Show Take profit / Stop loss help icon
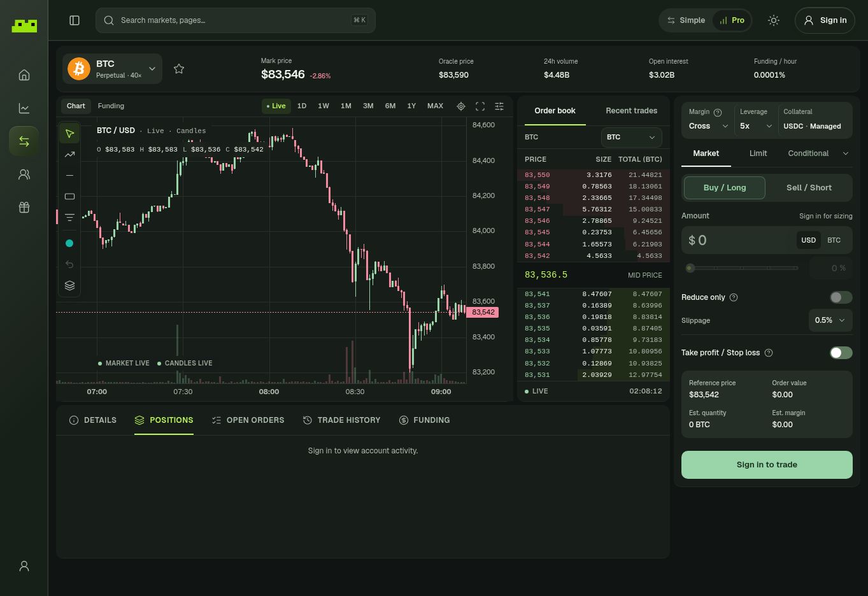The height and width of the screenshot is (596, 868). coord(769,353)
